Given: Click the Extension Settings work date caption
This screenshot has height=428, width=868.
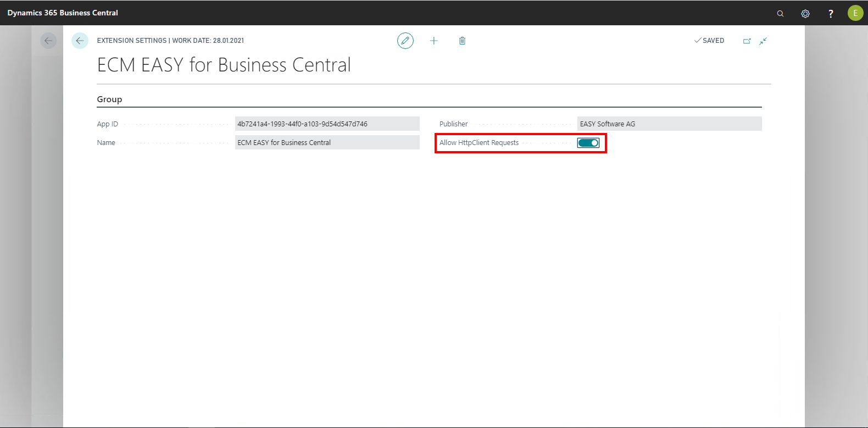Looking at the screenshot, I should [170, 41].
